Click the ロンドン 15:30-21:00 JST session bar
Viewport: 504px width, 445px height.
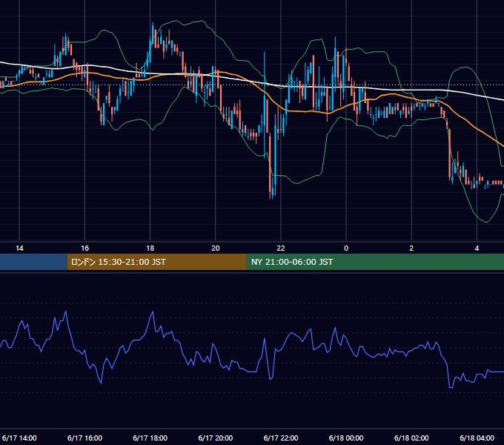(x=157, y=262)
